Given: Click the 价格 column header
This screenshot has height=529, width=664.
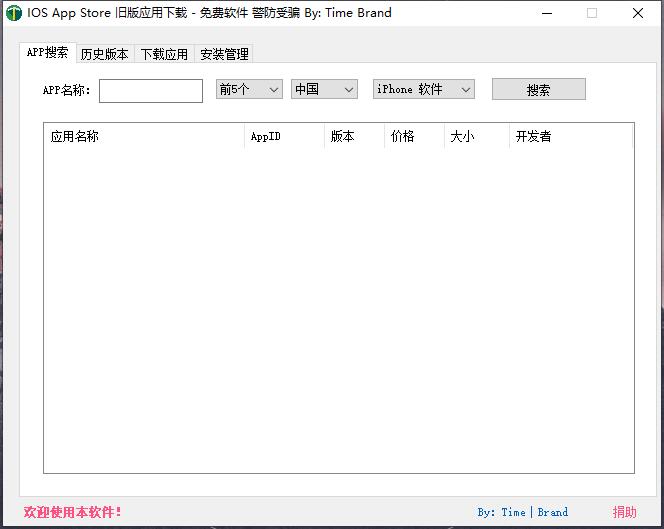Looking at the screenshot, I should (x=413, y=136).
